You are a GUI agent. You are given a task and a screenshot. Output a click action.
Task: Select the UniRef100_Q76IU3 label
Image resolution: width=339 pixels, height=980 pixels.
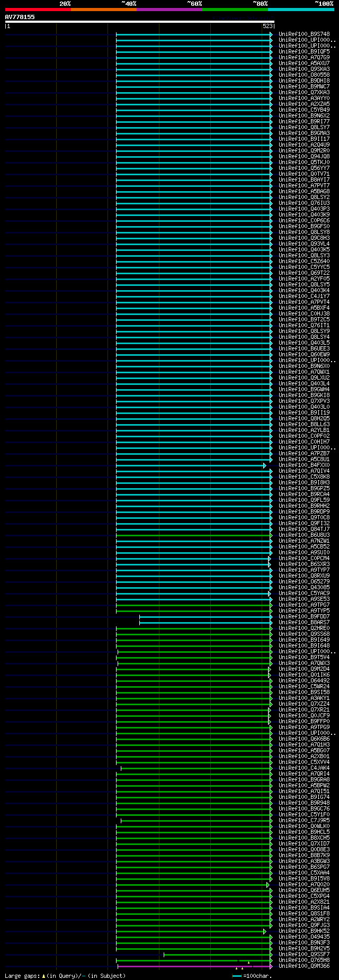click(x=304, y=203)
